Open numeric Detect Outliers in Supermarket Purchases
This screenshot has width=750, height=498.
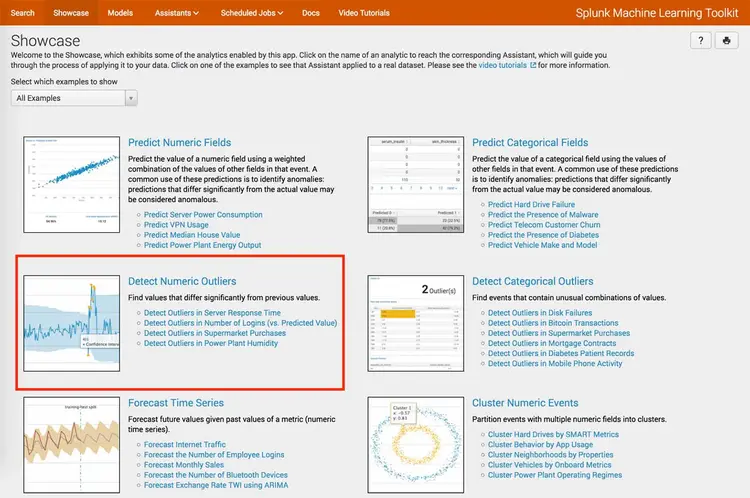pyautogui.click(x=215, y=333)
